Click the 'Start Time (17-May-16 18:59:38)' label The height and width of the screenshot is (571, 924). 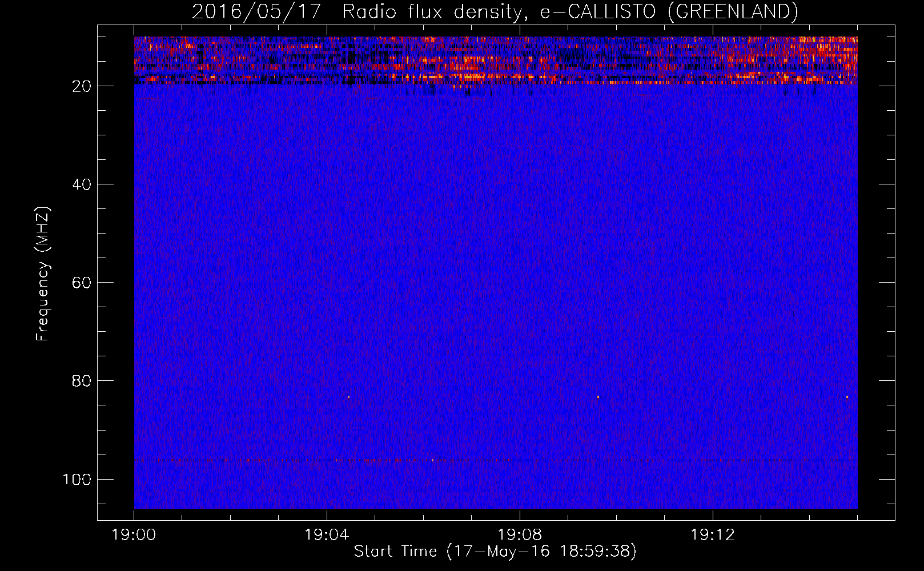click(x=495, y=552)
